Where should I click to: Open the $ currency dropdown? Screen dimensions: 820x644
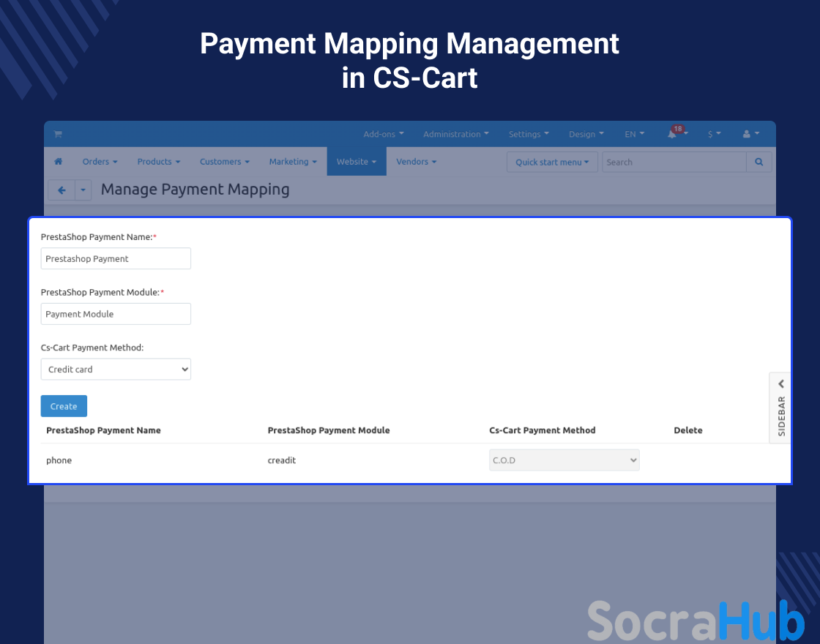715,135
